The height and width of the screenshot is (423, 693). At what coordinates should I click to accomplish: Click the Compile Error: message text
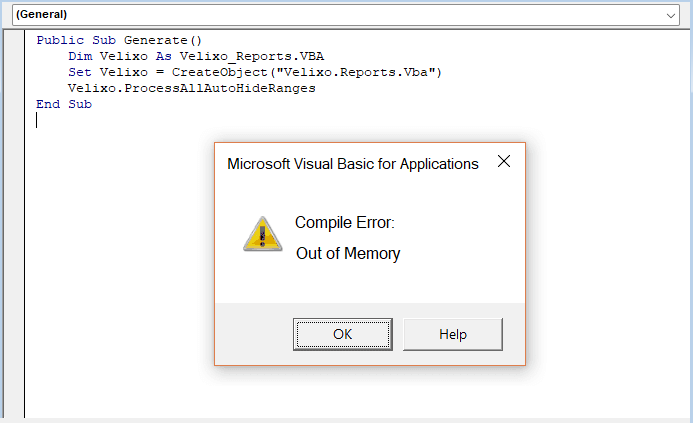(344, 222)
